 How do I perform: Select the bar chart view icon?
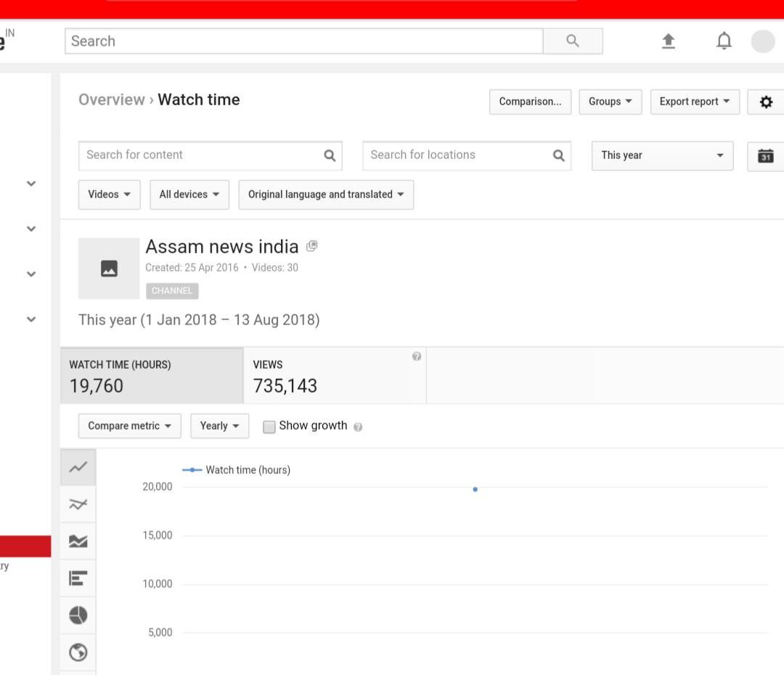[78, 578]
